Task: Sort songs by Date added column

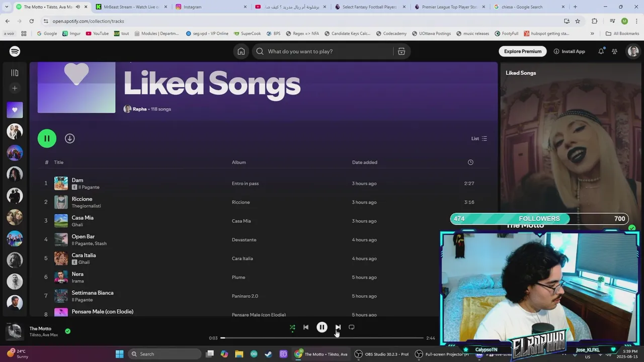Action: coord(365,162)
